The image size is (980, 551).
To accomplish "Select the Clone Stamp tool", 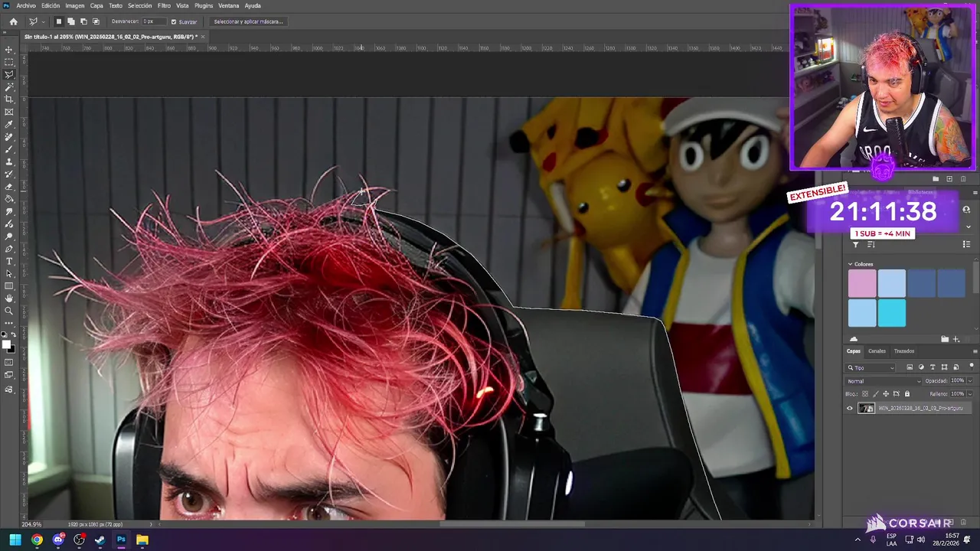I will [x=9, y=162].
